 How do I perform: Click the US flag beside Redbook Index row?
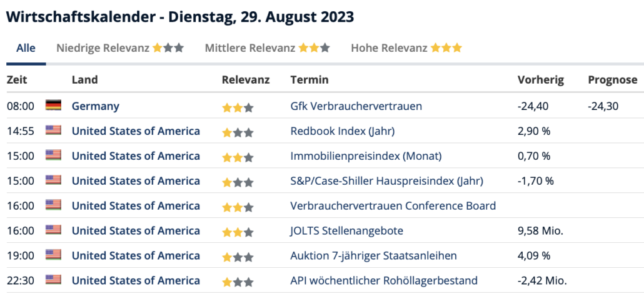tap(53, 130)
